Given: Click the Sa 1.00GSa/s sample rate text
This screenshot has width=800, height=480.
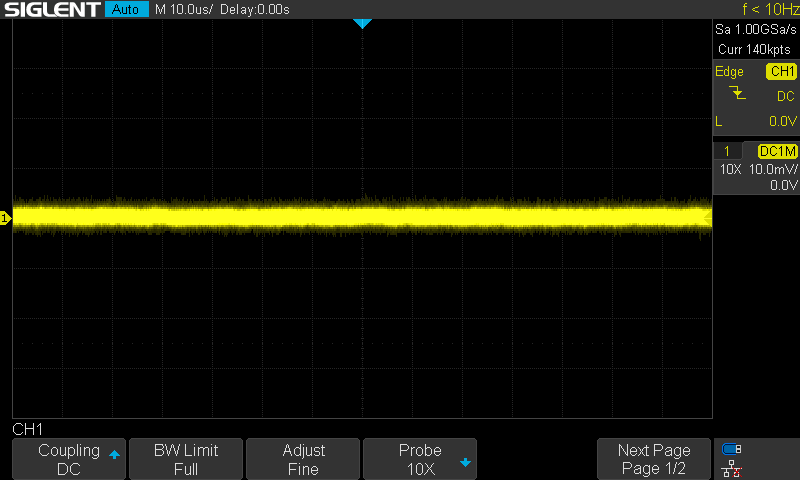Looking at the screenshot, I should (x=755, y=30).
